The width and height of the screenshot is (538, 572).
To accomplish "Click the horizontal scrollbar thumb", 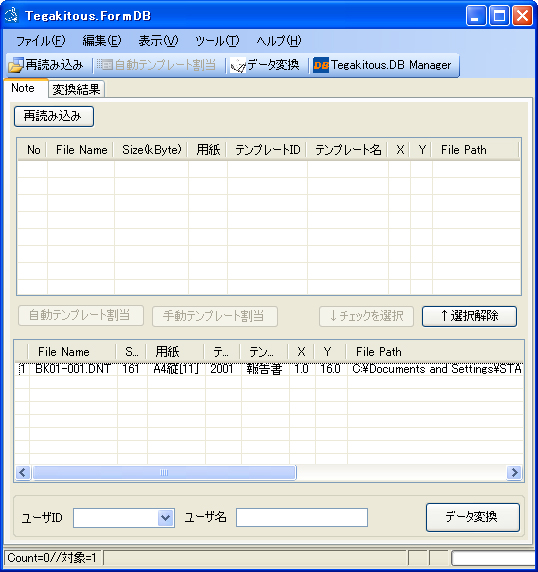I will (x=164, y=473).
